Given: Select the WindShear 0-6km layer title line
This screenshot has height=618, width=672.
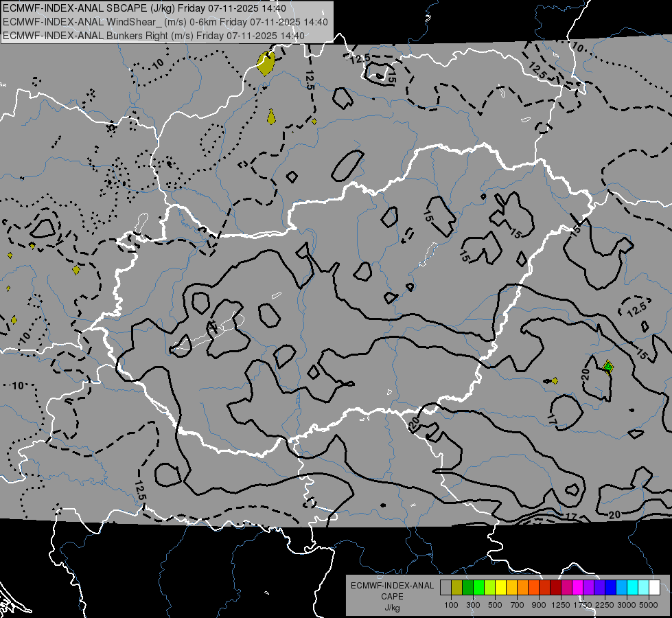Looking at the screenshot, I should [x=165, y=22].
